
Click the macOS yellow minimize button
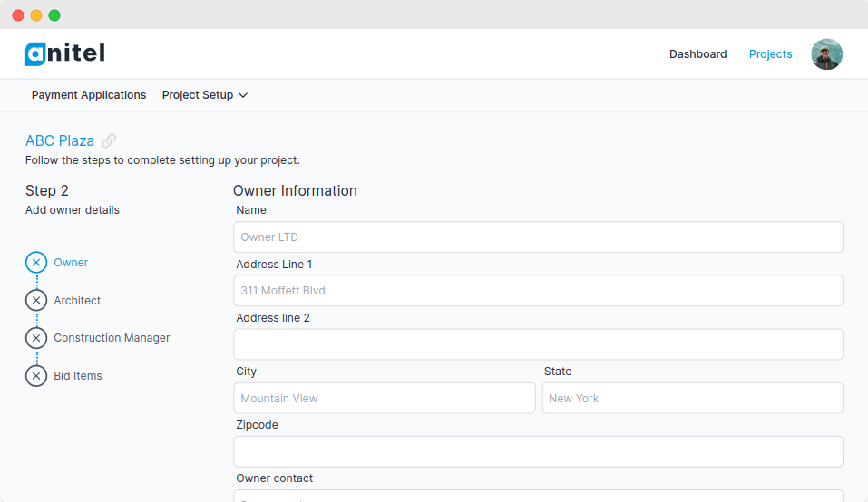point(36,15)
